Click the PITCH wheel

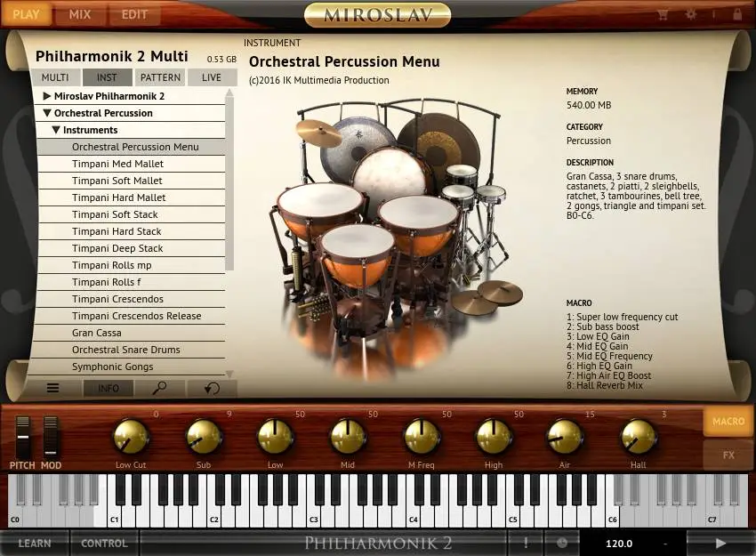(x=22, y=436)
